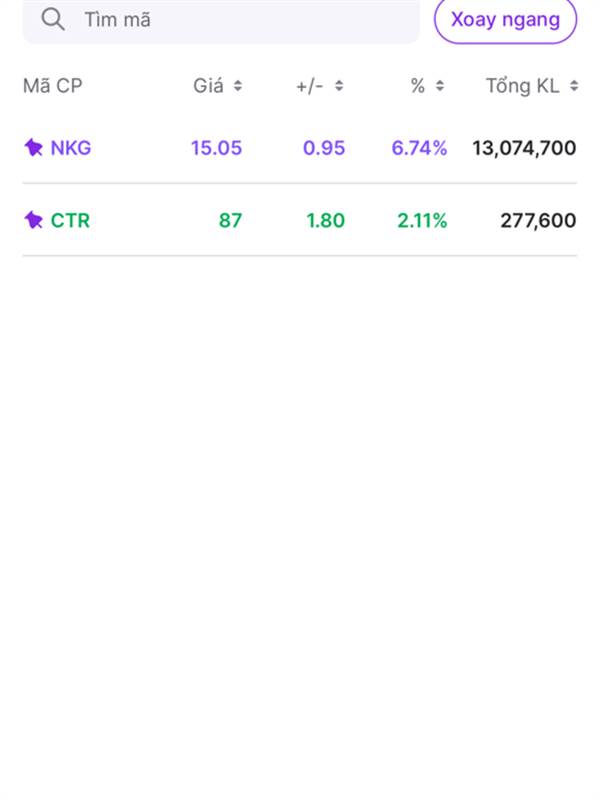Click the Mã CP column header
600x800 pixels.
[52, 86]
